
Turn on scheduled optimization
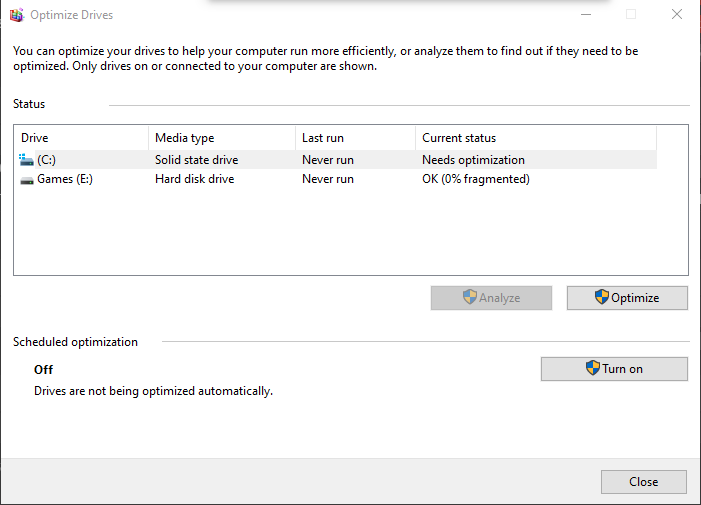(614, 369)
